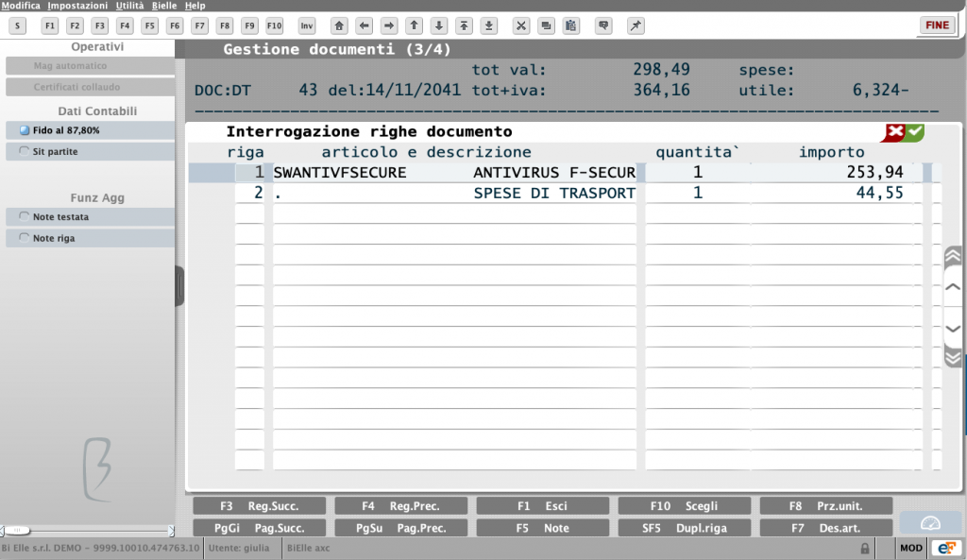Go up one with single chevron up
This screenshot has width=967, height=560.
click(x=953, y=287)
